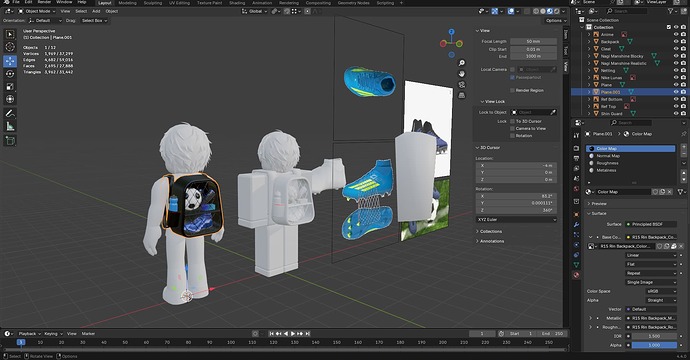
Task: Open the Modifiers wrench properties tab
Action: [x=576, y=224]
